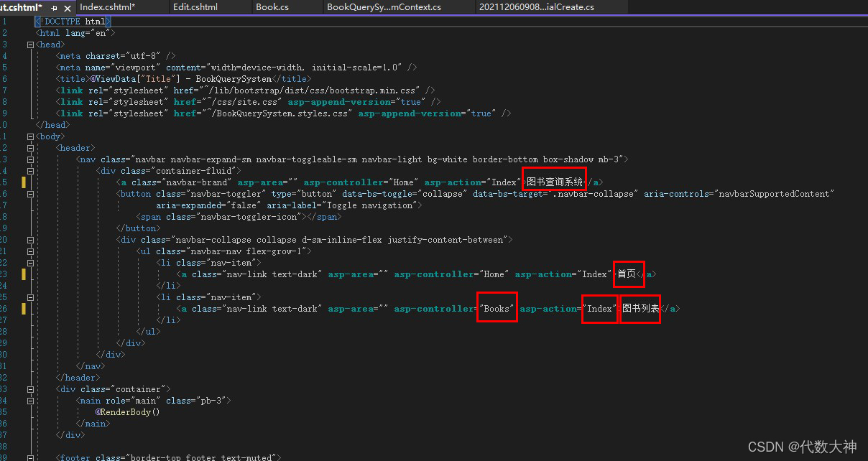This screenshot has height=461, width=868.
Task: Click the 图书查询系统 brand text
Action: point(554,182)
